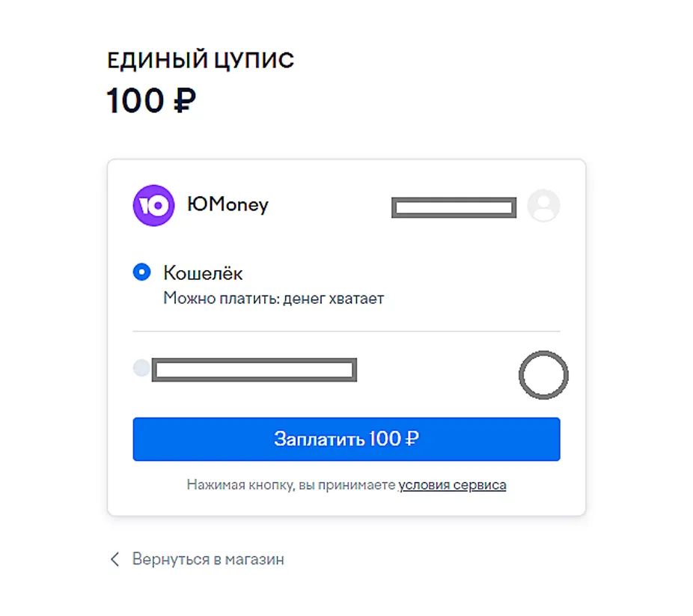Click the purple ЮMoney logo icon

click(153, 204)
